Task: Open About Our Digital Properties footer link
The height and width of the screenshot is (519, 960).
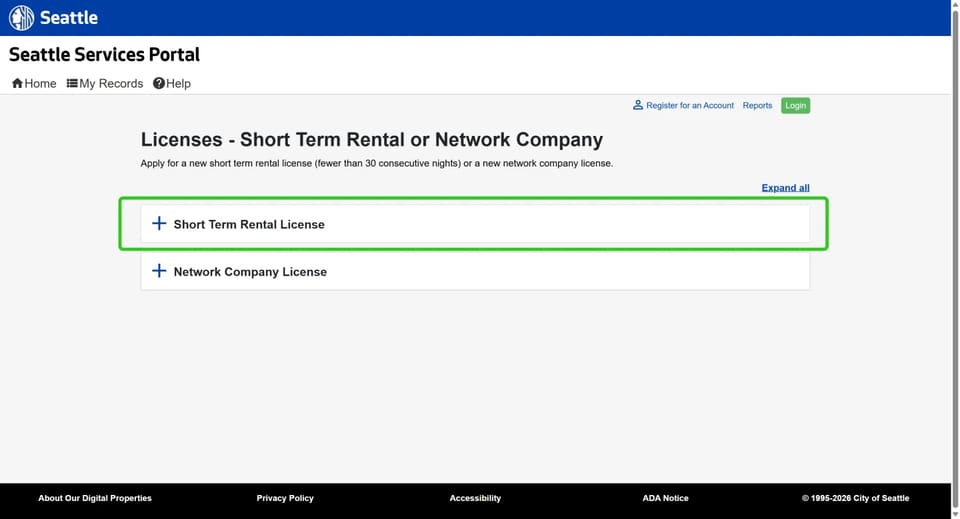Action: point(95,498)
